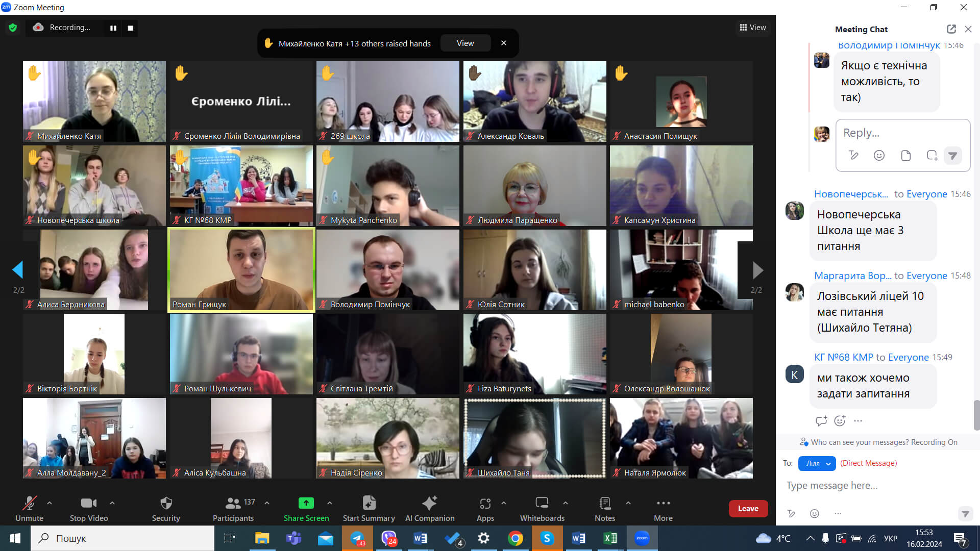980x551 pixels.
Task: Stop Video camera toggle
Action: (89, 504)
